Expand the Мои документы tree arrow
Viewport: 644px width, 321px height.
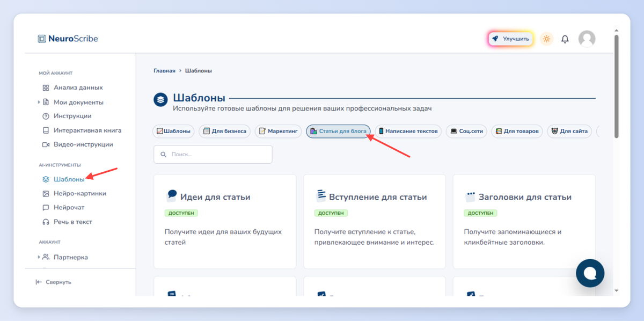(x=39, y=102)
